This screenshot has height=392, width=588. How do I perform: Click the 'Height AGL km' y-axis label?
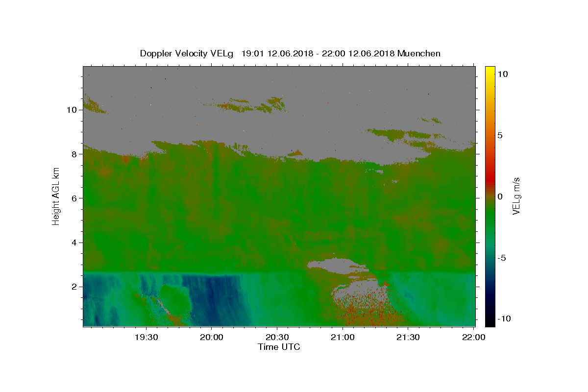pos(56,196)
